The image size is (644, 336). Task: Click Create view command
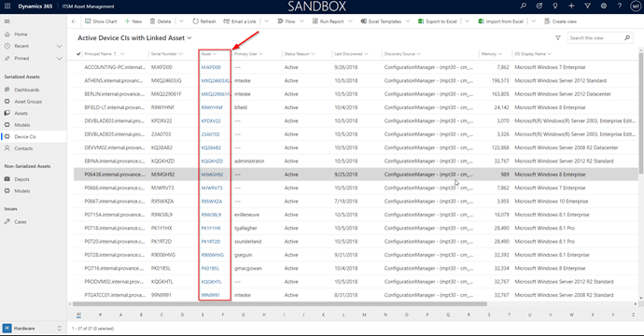click(561, 21)
